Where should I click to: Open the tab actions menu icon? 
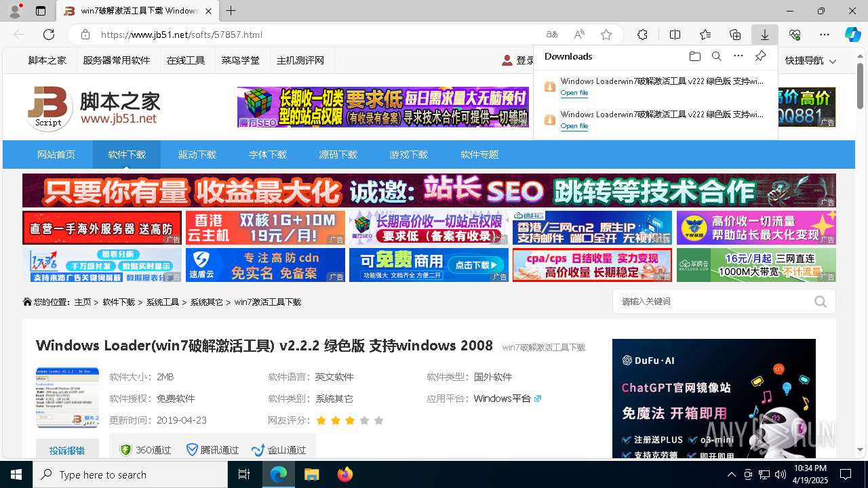point(41,11)
